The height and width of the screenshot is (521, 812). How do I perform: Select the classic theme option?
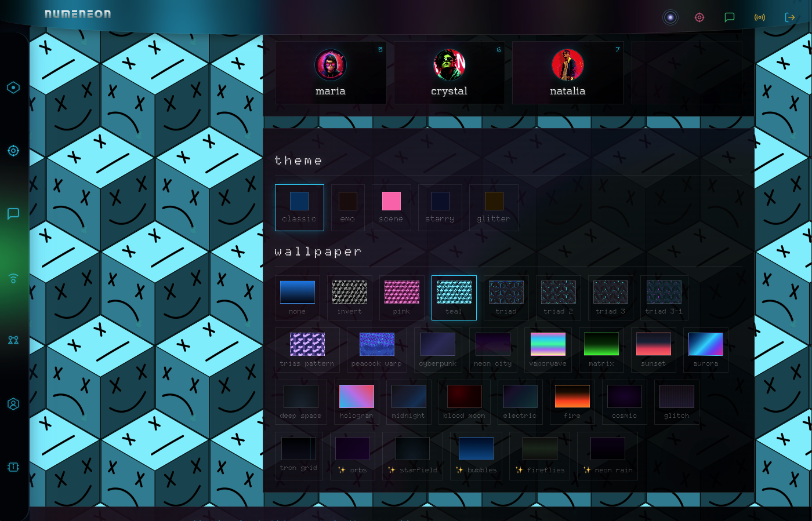tap(299, 207)
